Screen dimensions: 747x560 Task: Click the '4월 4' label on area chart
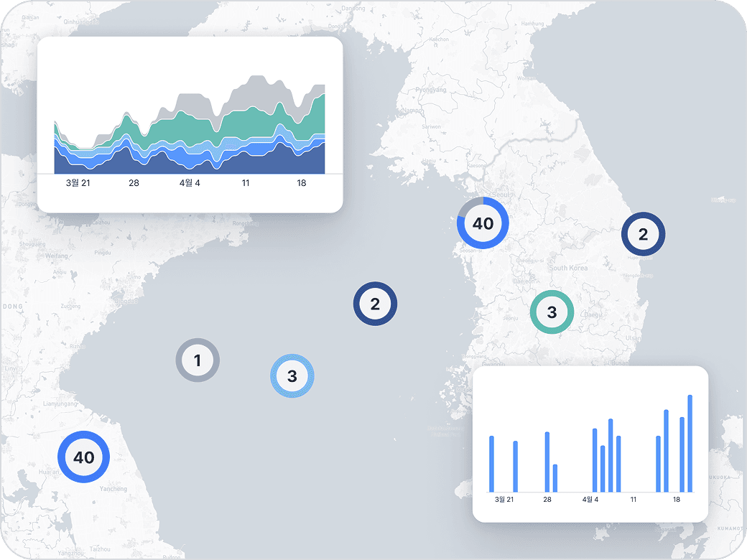tap(190, 183)
